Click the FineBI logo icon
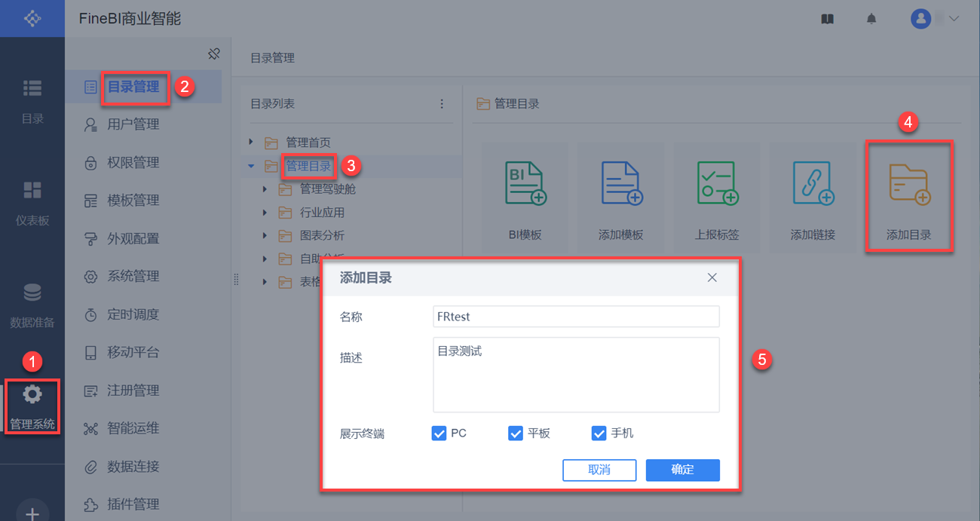This screenshot has height=521, width=980. pyautogui.click(x=32, y=18)
